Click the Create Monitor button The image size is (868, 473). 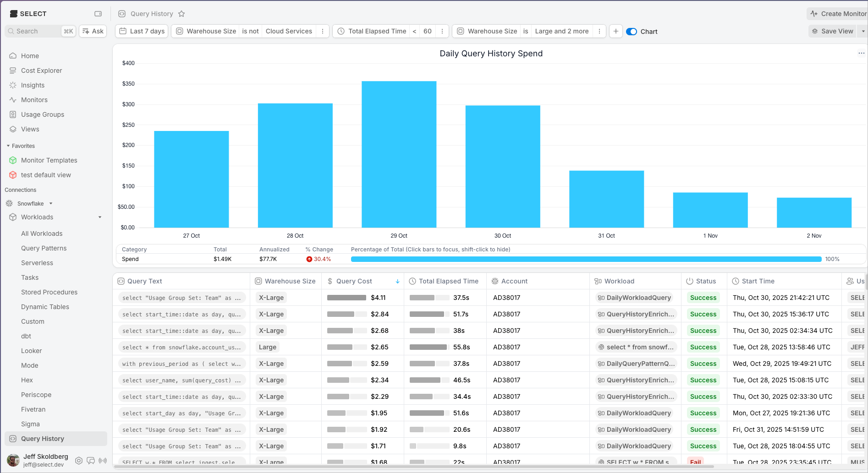(x=838, y=14)
